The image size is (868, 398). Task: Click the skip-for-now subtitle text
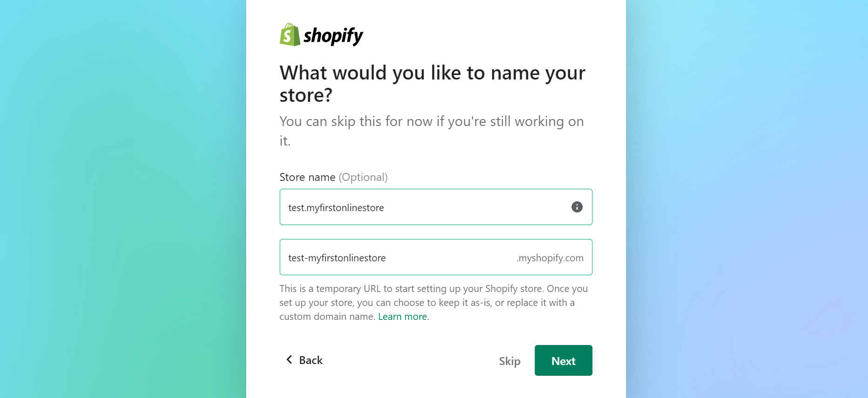click(431, 130)
